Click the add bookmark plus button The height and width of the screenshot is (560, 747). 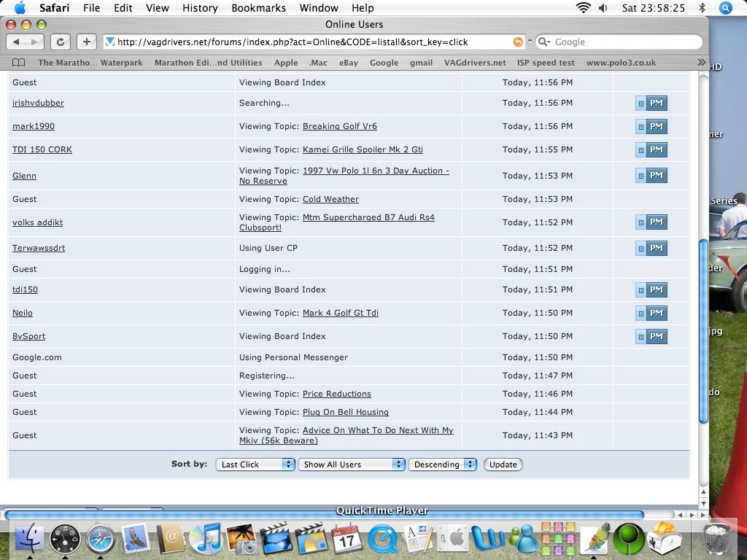coord(86,42)
